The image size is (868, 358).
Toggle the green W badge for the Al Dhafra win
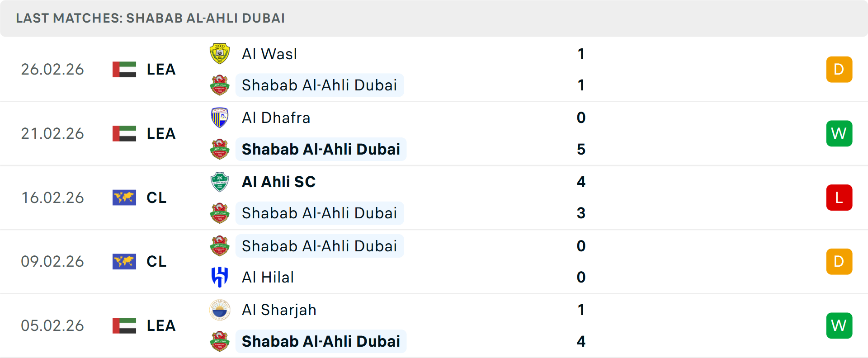[x=839, y=133]
